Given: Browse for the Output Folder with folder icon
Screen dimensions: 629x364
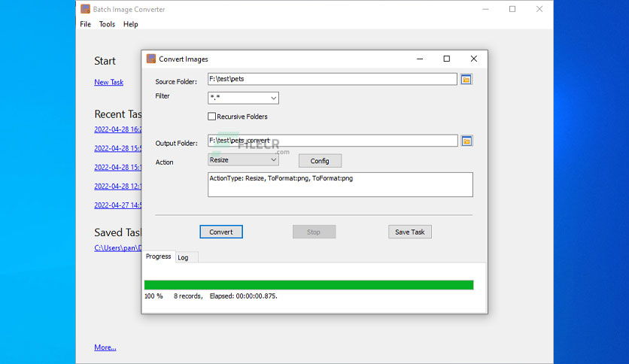Looking at the screenshot, I should point(466,141).
